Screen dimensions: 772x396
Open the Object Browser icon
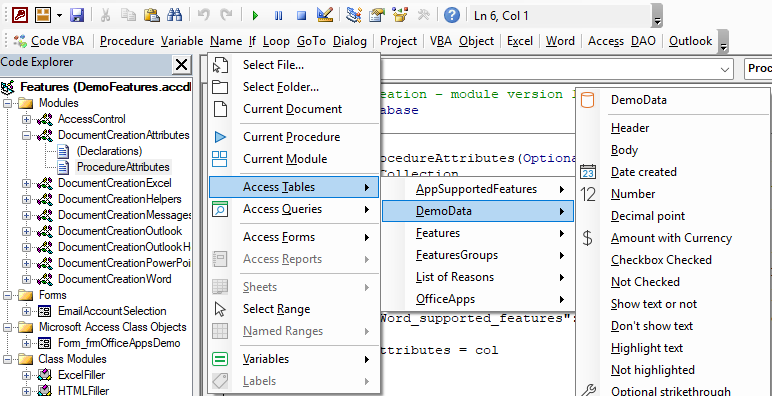coord(400,15)
